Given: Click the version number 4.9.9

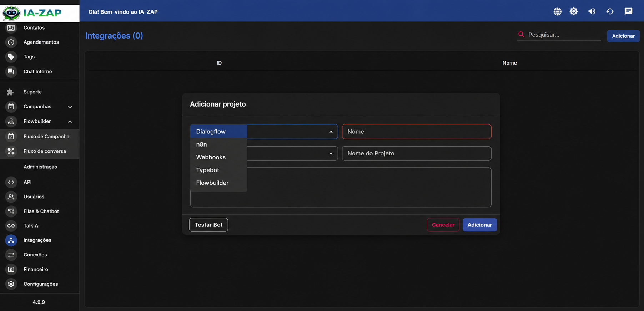Looking at the screenshot, I should 39,302.
